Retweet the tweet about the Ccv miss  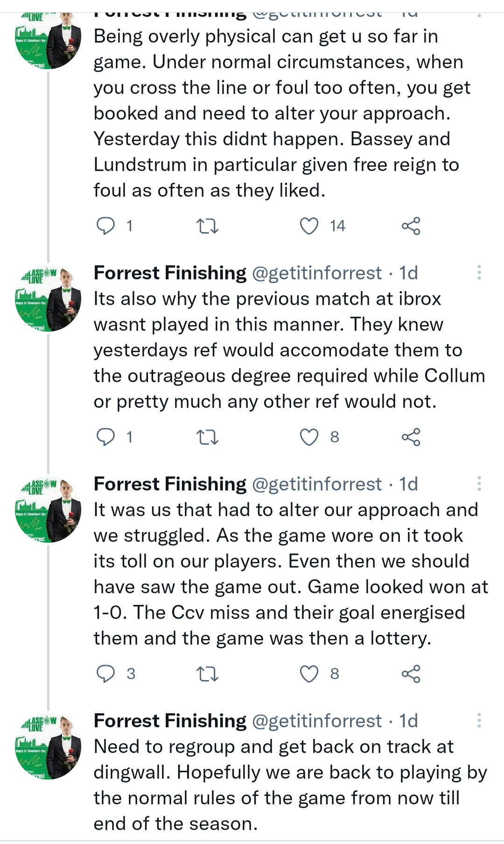point(207,674)
